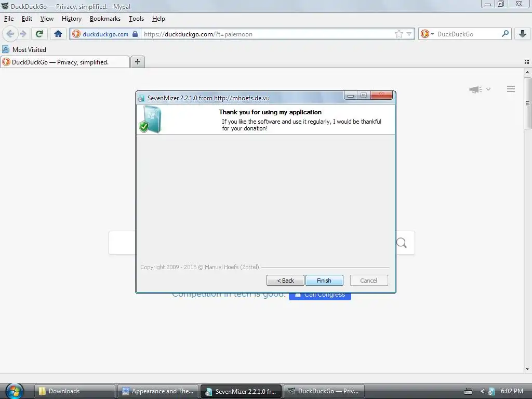Reload the current page
Screen dimensions: 532x399
point(39,34)
